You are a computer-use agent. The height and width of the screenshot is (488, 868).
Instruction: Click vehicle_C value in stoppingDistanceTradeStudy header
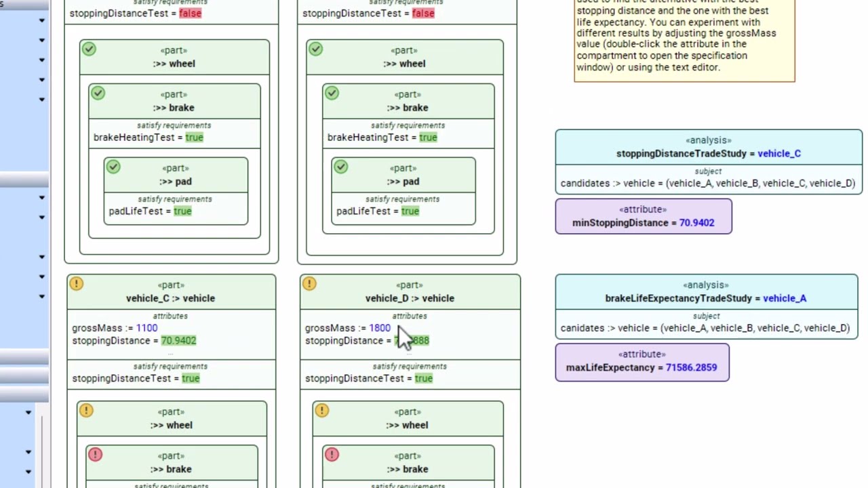[779, 154]
